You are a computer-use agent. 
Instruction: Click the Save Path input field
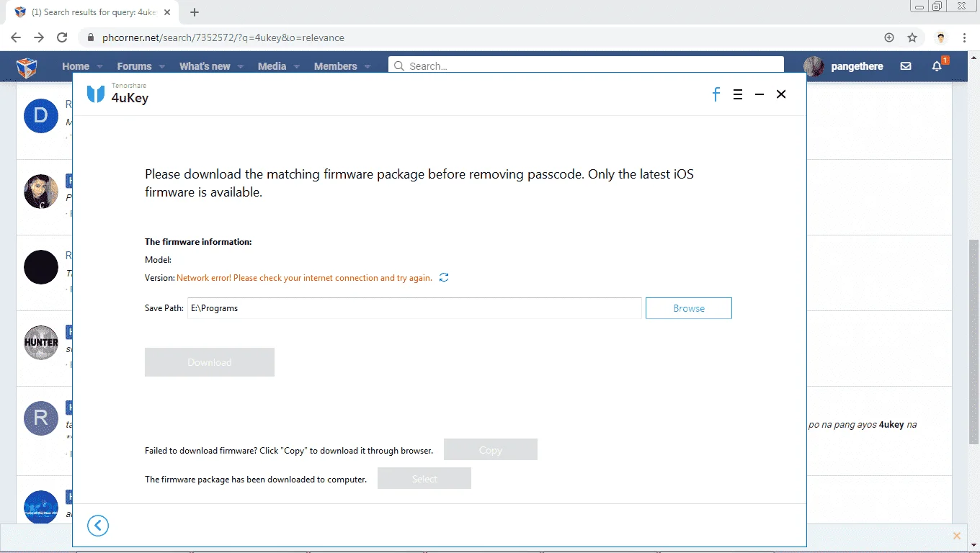coord(414,308)
